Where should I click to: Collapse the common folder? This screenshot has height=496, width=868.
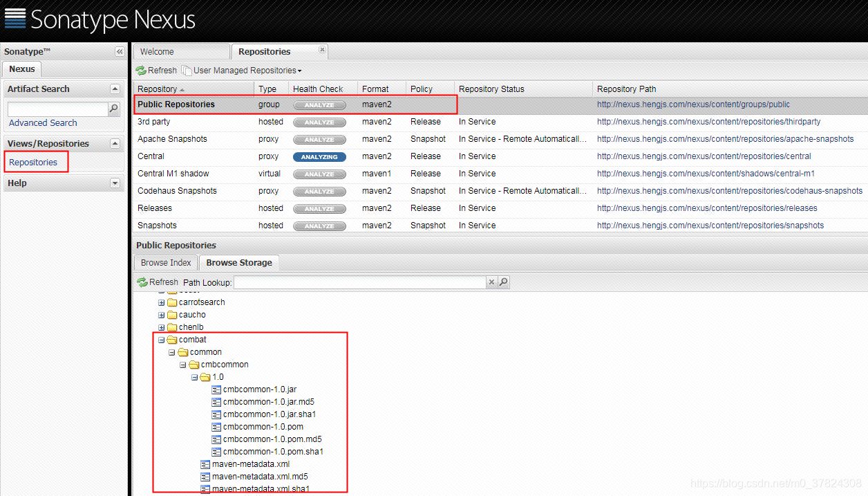(x=172, y=352)
